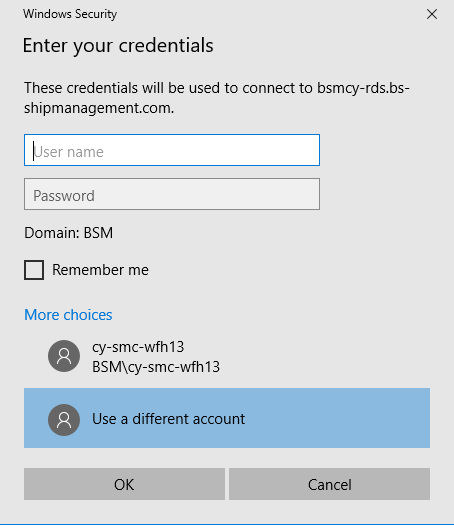Choose the Use a different account option
This screenshot has height=529, width=454.
coord(227,418)
